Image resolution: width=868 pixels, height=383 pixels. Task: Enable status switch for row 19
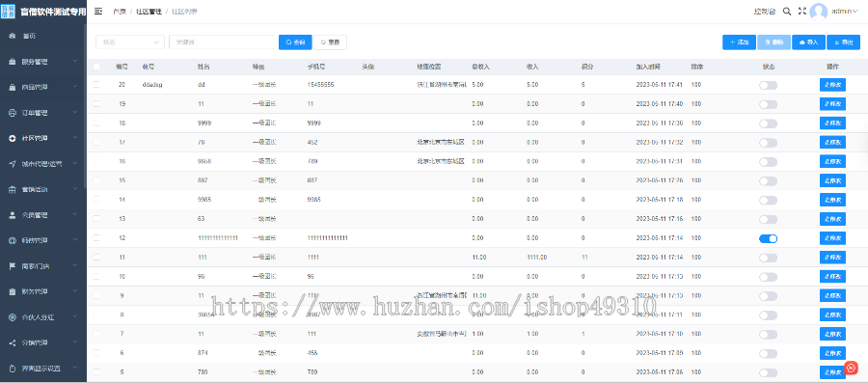[769, 104]
